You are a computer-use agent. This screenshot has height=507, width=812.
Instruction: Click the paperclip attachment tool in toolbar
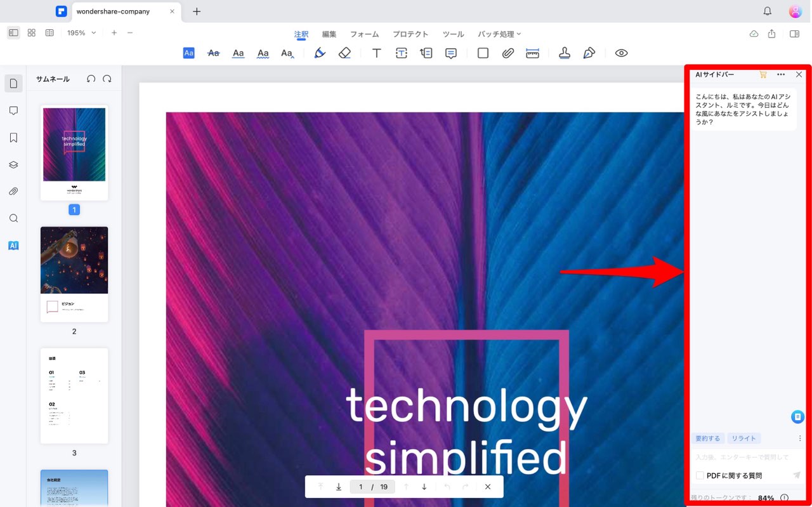pyautogui.click(x=507, y=53)
